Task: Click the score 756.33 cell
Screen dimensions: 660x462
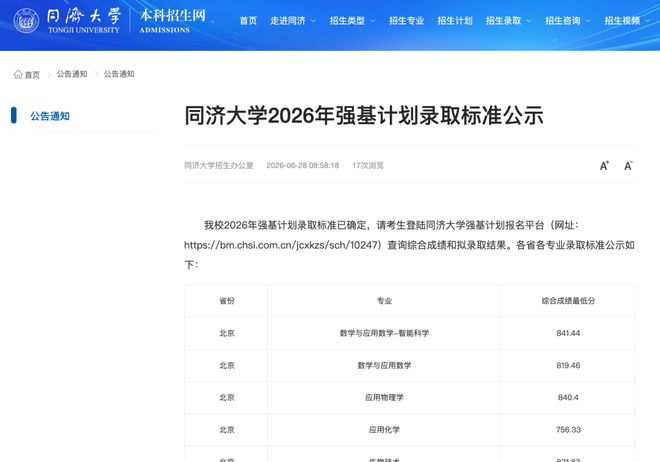Action: 568,430
